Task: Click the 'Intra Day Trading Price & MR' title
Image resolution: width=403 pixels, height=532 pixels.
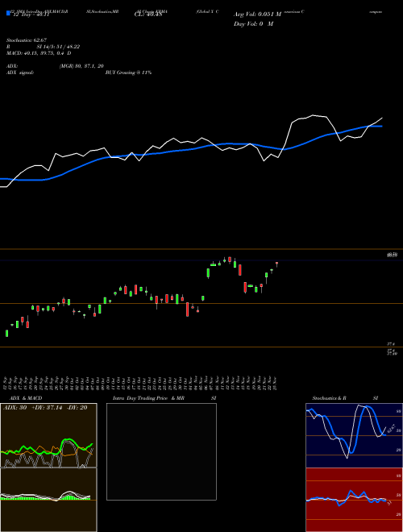Action: (x=148, y=398)
